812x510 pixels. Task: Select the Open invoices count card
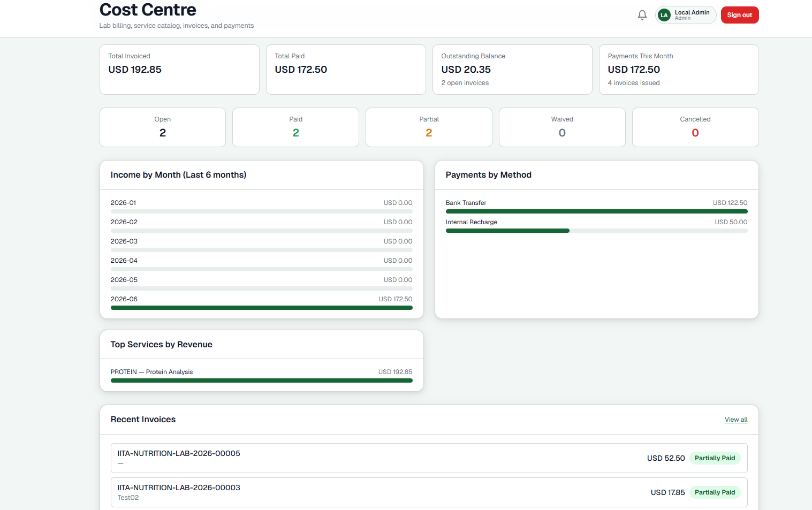point(163,127)
